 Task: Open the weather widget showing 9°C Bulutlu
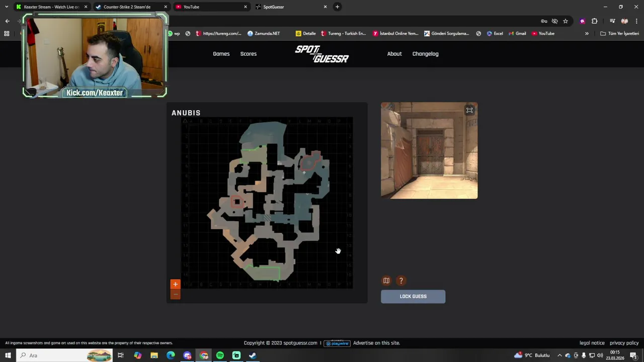(x=532, y=355)
